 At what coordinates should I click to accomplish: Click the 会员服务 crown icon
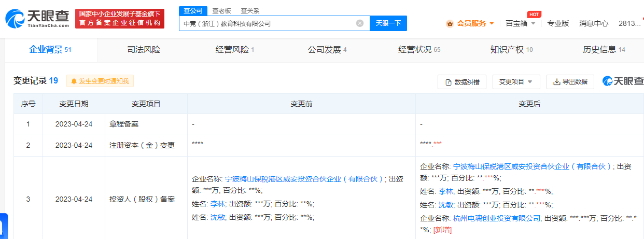pos(450,23)
